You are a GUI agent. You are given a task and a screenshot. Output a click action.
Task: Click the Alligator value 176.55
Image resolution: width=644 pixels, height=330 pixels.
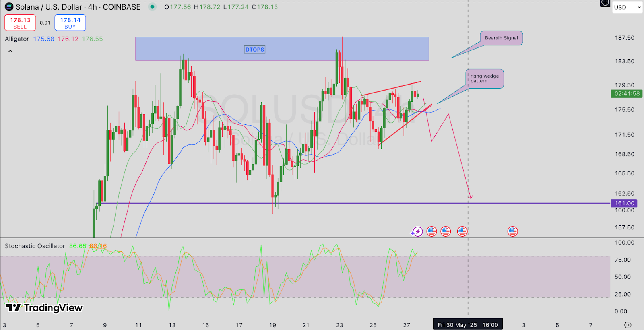(x=93, y=39)
